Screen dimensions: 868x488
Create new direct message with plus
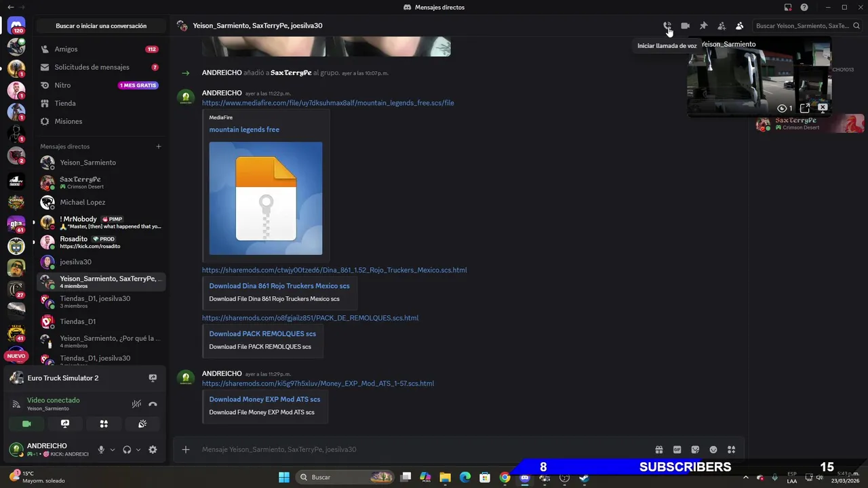pyautogui.click(x=159, y=146)
